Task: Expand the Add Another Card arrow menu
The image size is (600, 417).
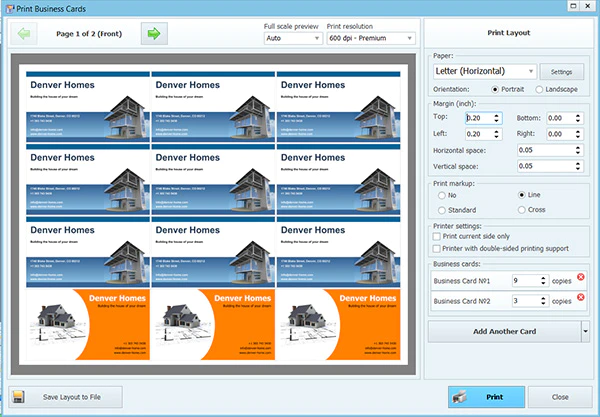Action: tap(585, 331)
